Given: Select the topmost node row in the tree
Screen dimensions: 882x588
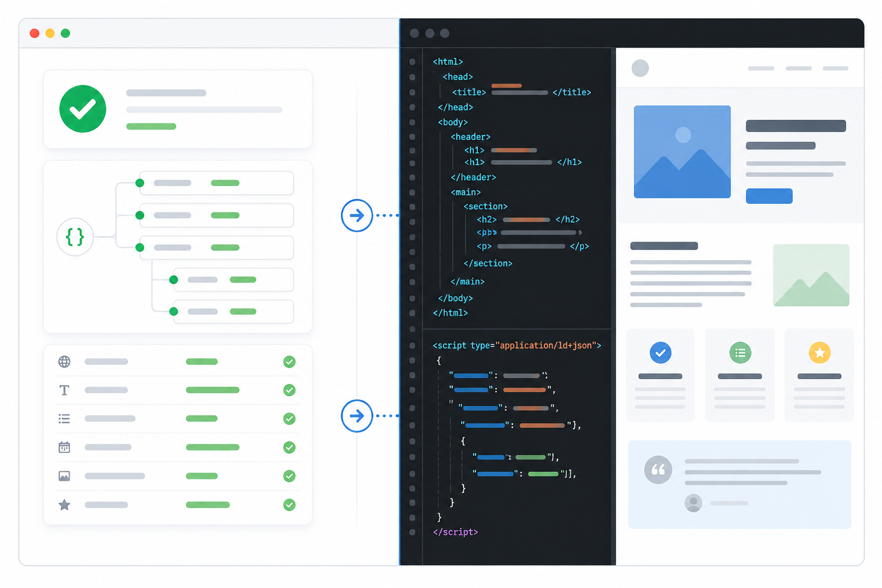Looking at the screenshot, I should pyautogui.click(x=216, y=183).
